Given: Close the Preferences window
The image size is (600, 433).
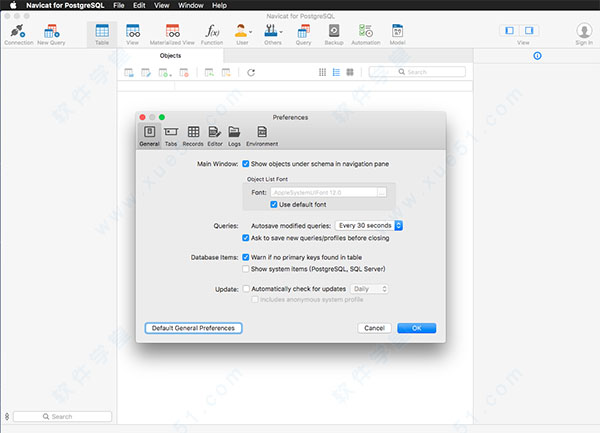Looking at the screenshot, I should [142, 117].
